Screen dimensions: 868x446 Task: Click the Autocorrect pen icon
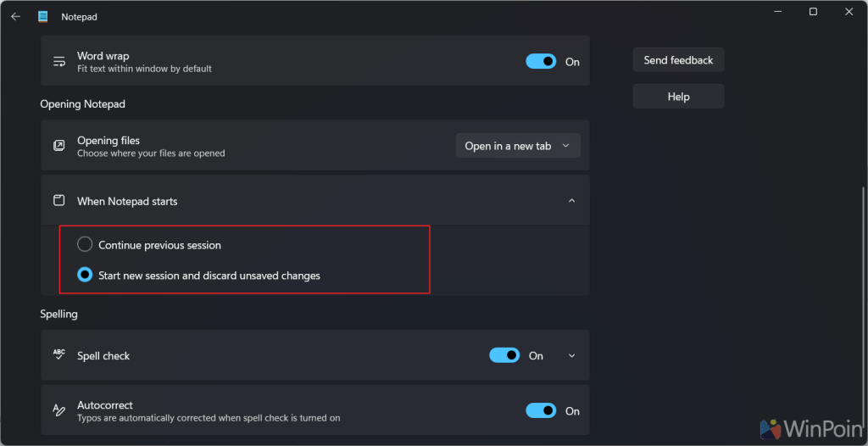click(59, 410)
